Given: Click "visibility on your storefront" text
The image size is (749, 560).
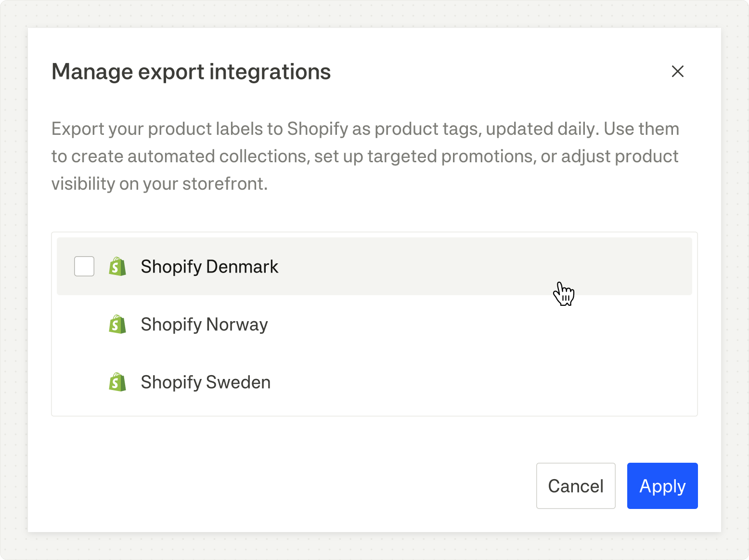Looking at the screenshot, I should click(x=159, y=184).
